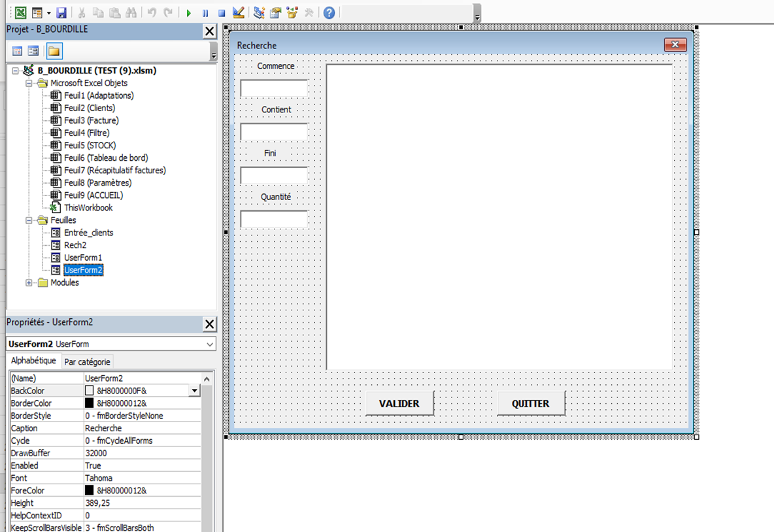Viewport: 774px width, 532px height.
Task: Click the QUITTER button on the form
Action: pyautogui.click(x=530, y=404)
